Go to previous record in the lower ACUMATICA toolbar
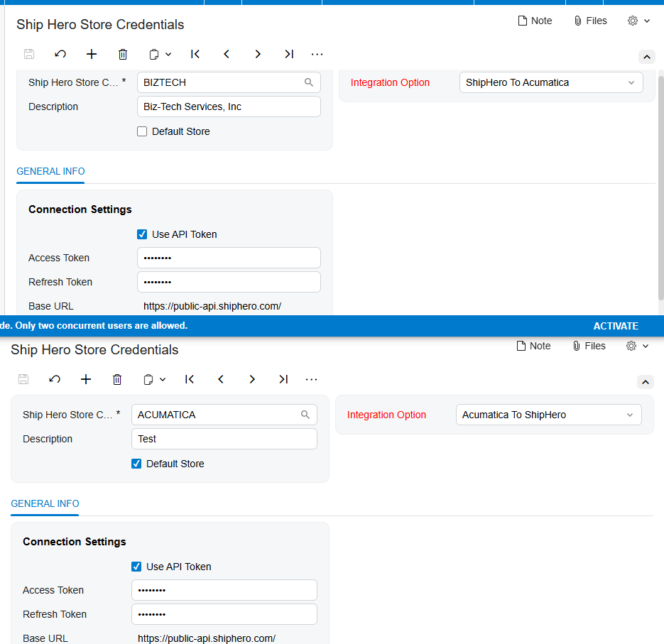The image size is (664, 644). coord(221,379)
